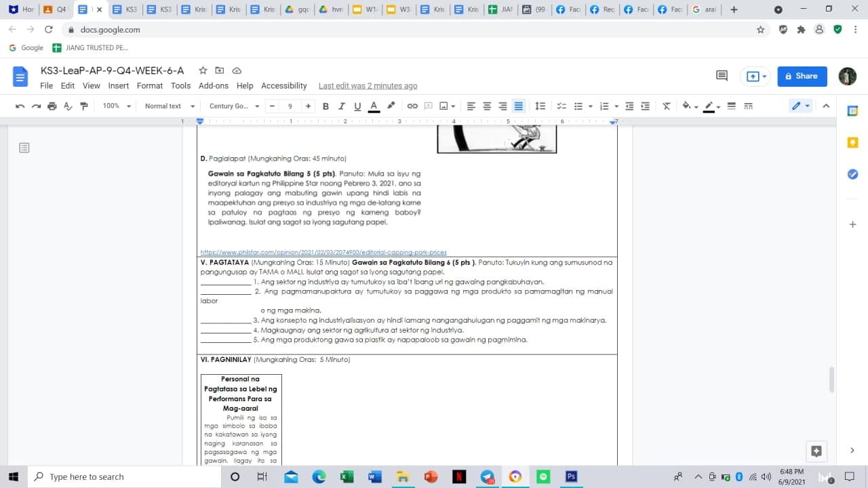Open the Edit menu
Screen dimensions: 868x488
68,86
